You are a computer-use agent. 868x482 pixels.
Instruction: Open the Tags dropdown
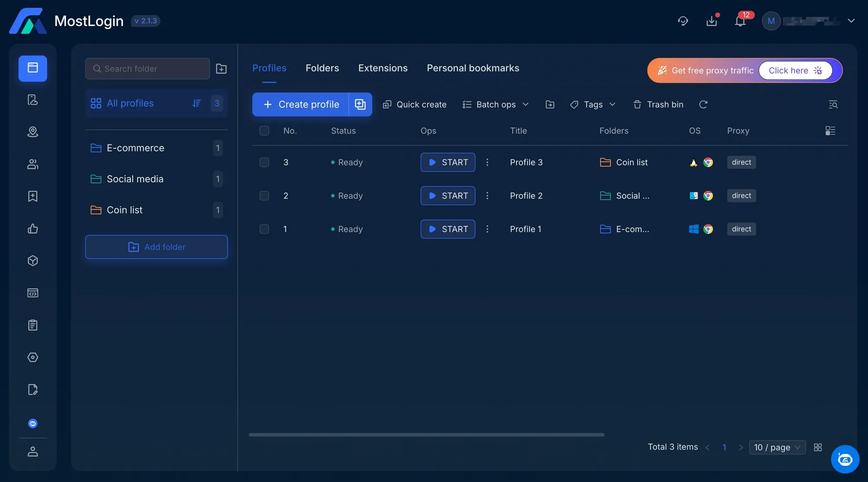point(593,104)
